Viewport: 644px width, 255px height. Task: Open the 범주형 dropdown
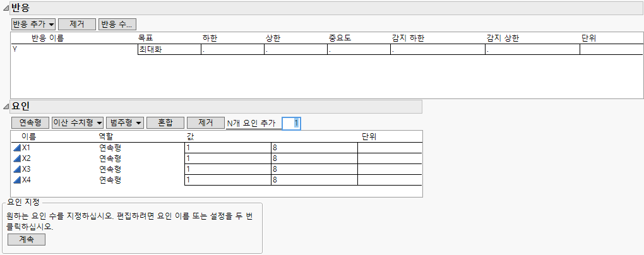pyautogui.click(x=125, y=123)
